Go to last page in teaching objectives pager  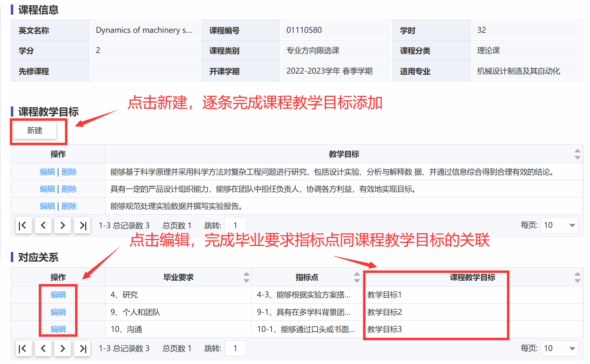[82, 225]
